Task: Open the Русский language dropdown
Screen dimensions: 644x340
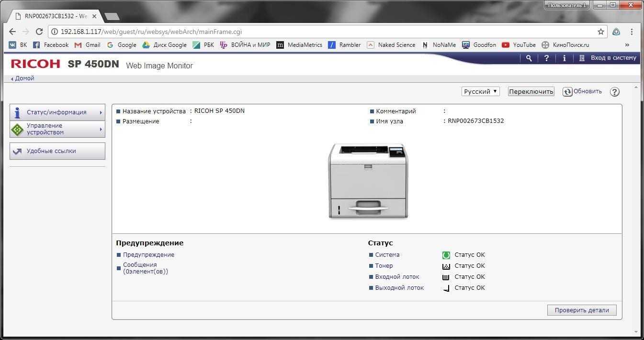Action: [481, 91]
